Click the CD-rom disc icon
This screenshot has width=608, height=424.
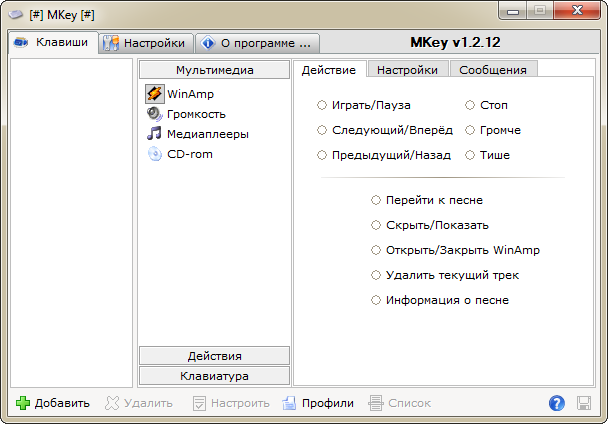tap(155, 154)
